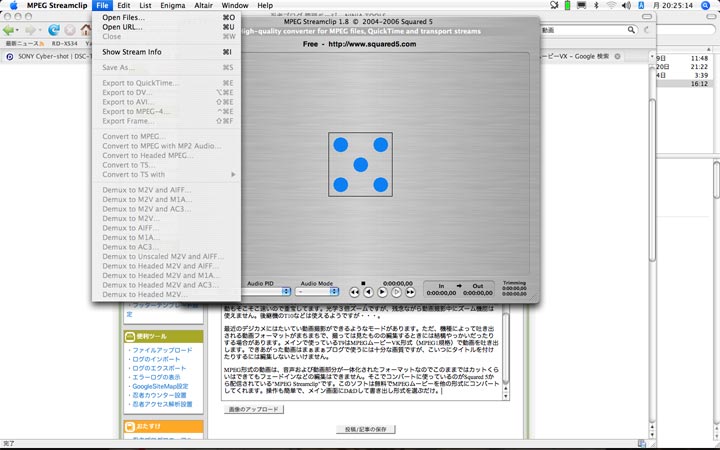The image size is (720, 450).
Task: Click the rewind playback button
Action: (x=354, y=292)
